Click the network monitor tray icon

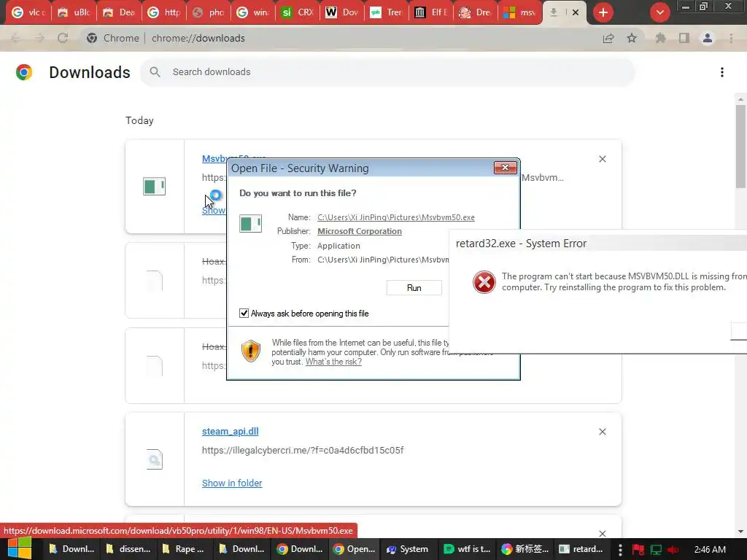[656, 549]
